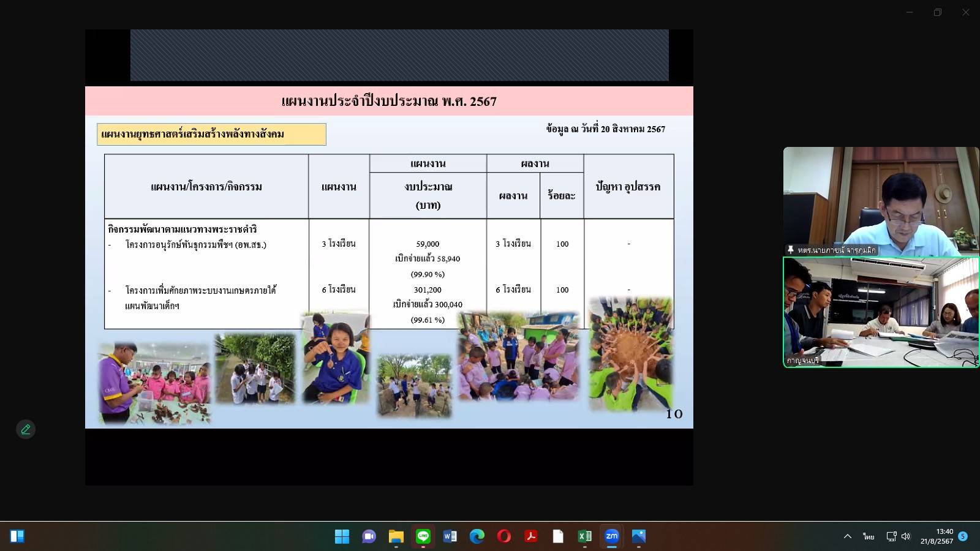The image size is (980, 551).
Task: Switch to the LINE app in the taskbar
Action: pyautogui.click(x=423, y=536)
